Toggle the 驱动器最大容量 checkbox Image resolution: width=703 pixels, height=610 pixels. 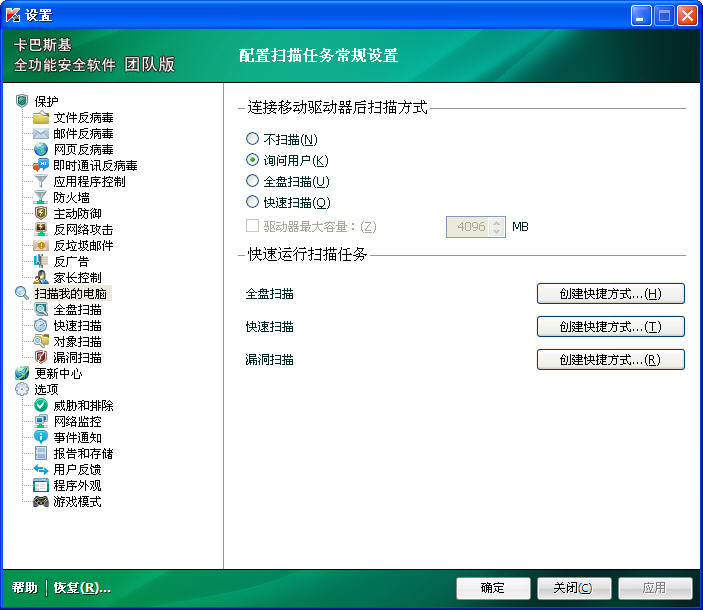point(252,227)
